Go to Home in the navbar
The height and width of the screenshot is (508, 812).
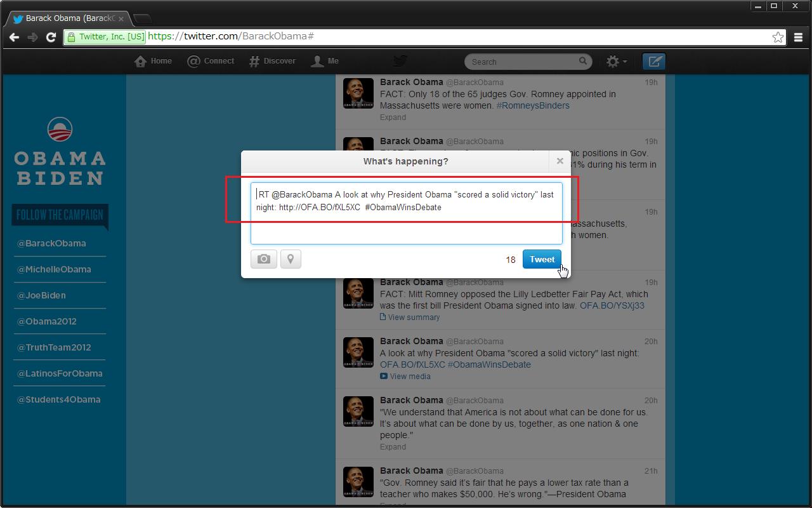154,61
